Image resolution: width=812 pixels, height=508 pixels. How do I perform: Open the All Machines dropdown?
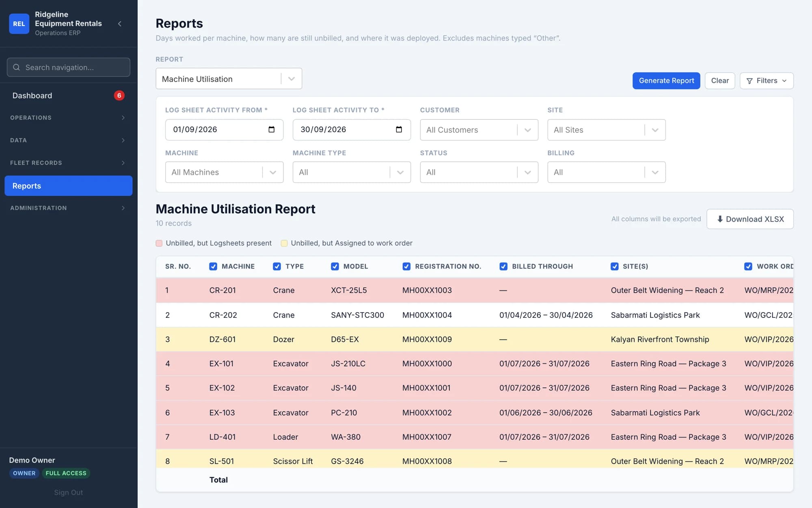pyautogui.click(x=224, y=172)
